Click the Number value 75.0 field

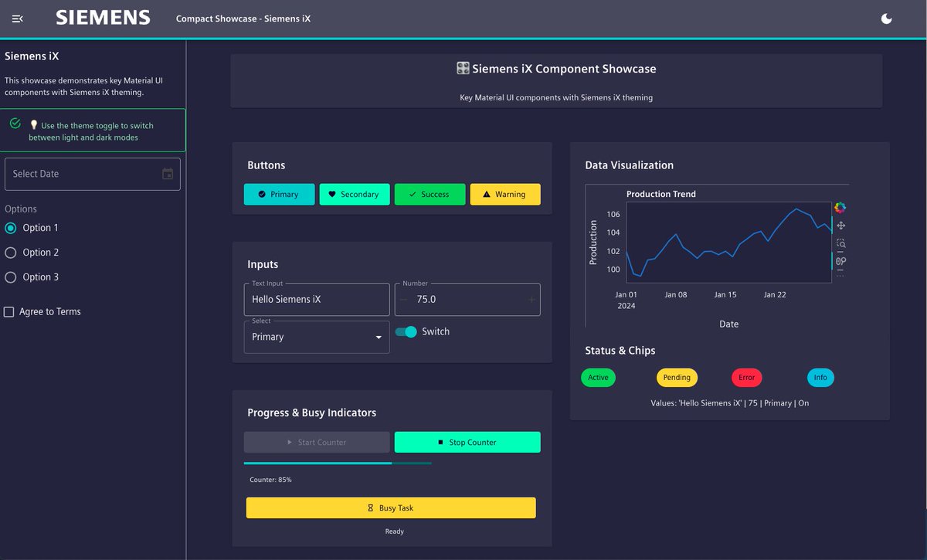click(x=467, y=300)
